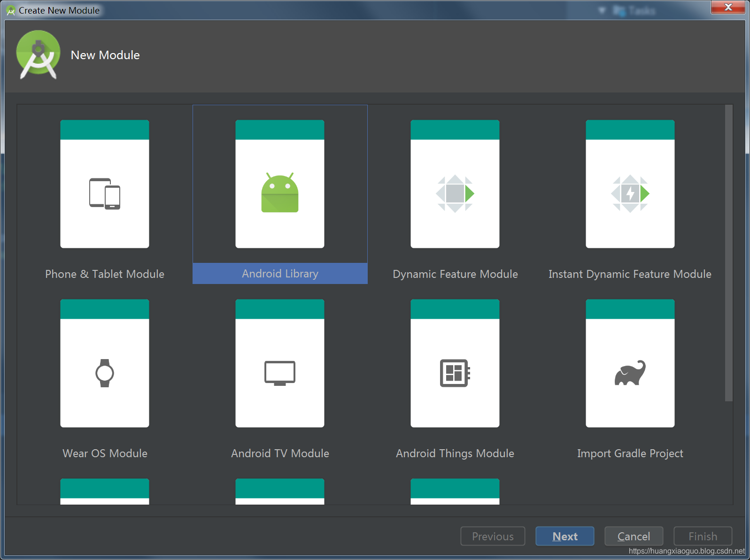This screenshot has width=750, height=560.
Task: Click the Import Gradle Project label
Action: pos(630,453)
